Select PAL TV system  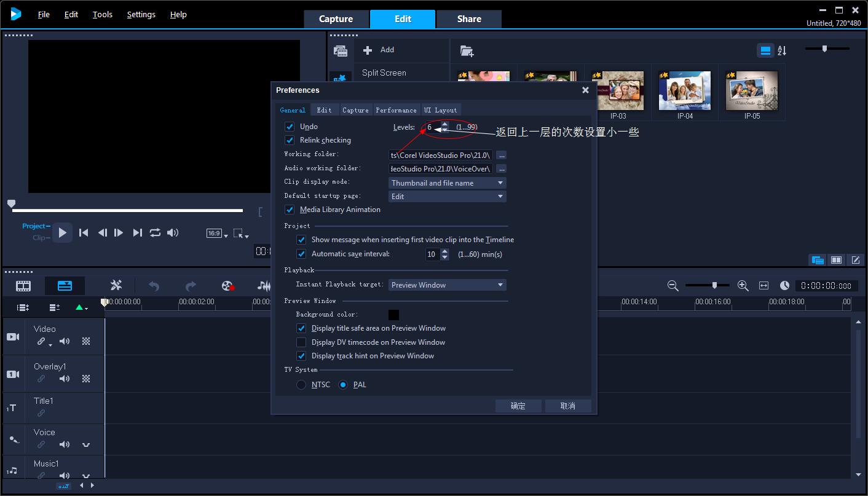click(343, 385)
